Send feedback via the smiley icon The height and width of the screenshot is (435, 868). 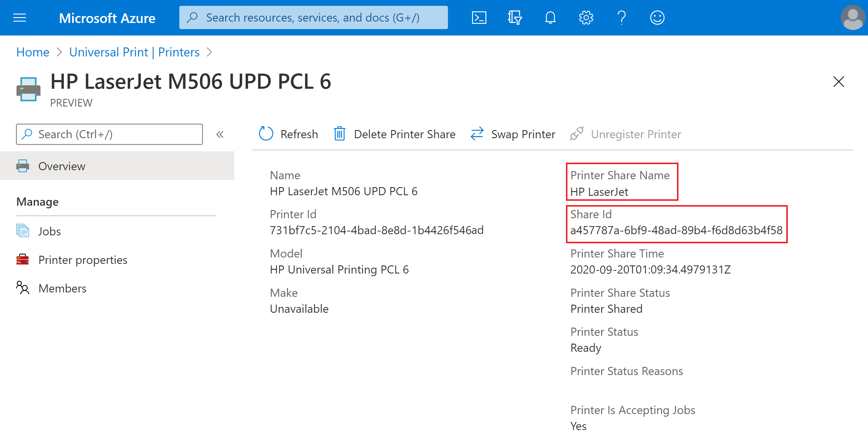[657, 17]
